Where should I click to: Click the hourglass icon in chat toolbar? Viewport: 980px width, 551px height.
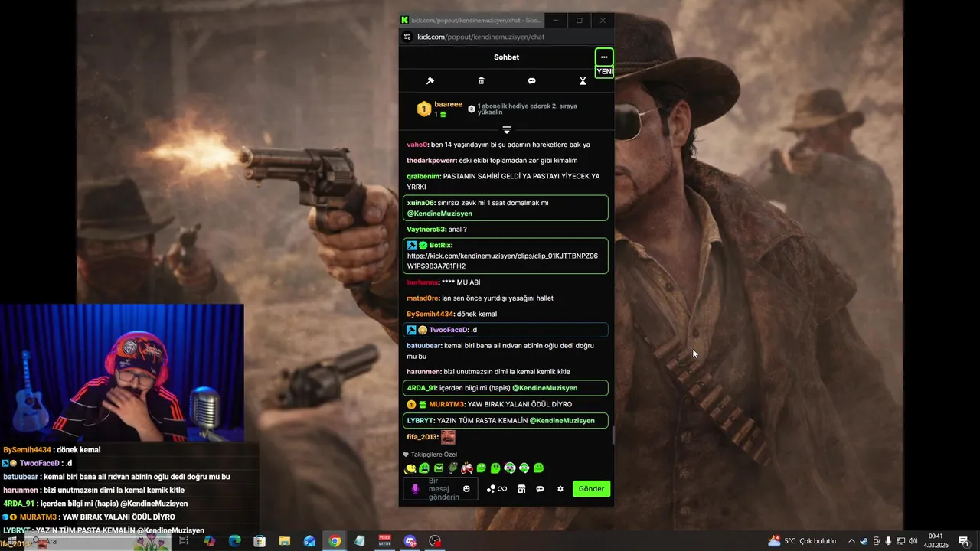pyautogui.click(x=583, y=80)
